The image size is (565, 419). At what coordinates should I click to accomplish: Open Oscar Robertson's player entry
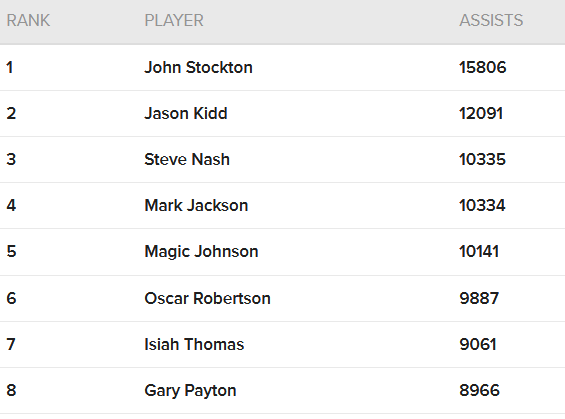point(208,298)
